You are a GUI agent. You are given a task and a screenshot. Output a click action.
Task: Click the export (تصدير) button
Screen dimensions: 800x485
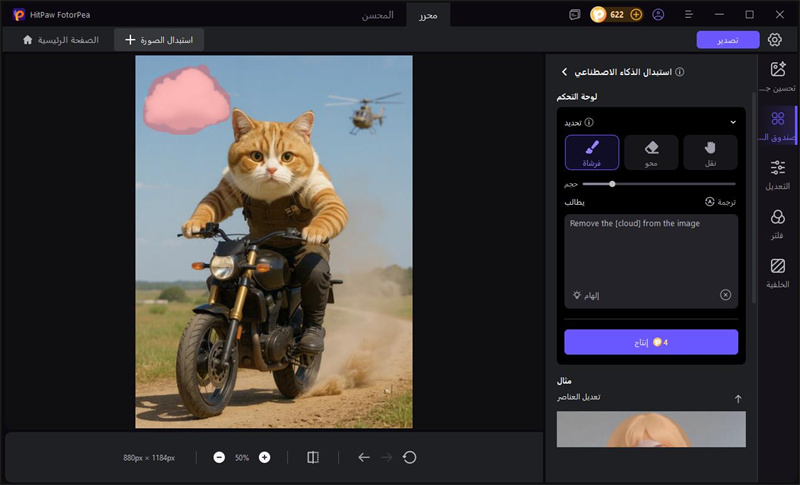728,40
